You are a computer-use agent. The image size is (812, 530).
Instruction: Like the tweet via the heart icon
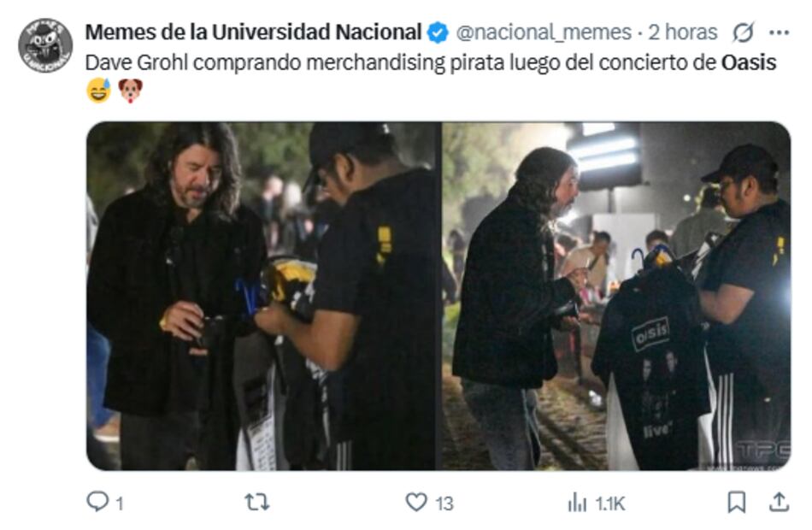(x=416, y=502)
